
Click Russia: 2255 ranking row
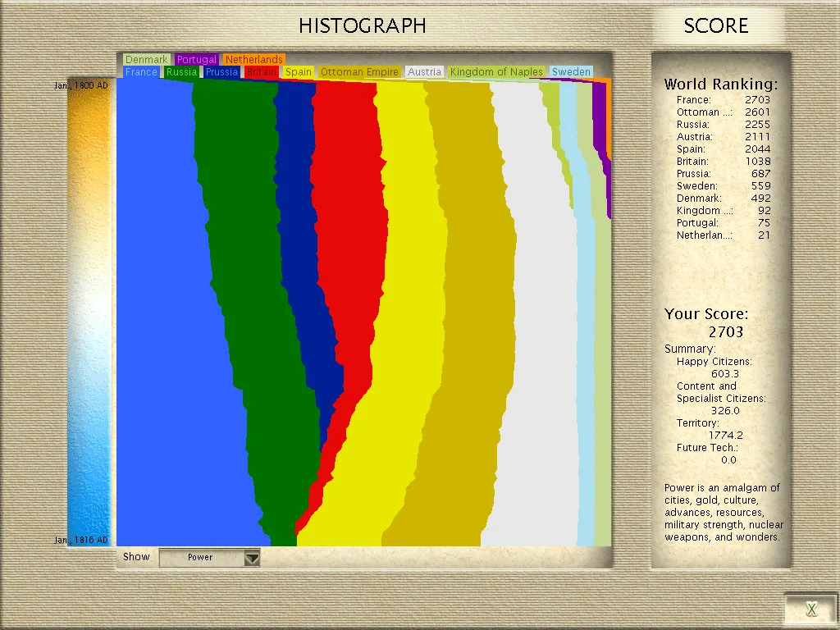(724, 125)
